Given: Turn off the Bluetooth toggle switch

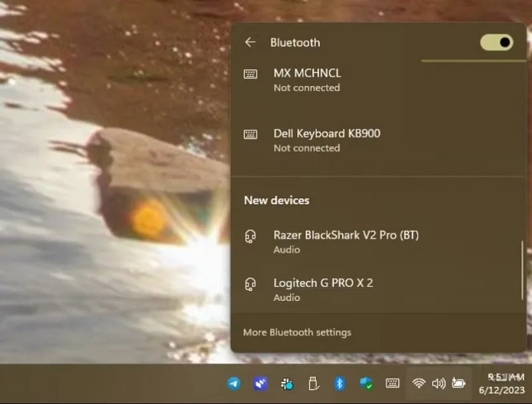Looking at the screenshot, I should point(496,43).
